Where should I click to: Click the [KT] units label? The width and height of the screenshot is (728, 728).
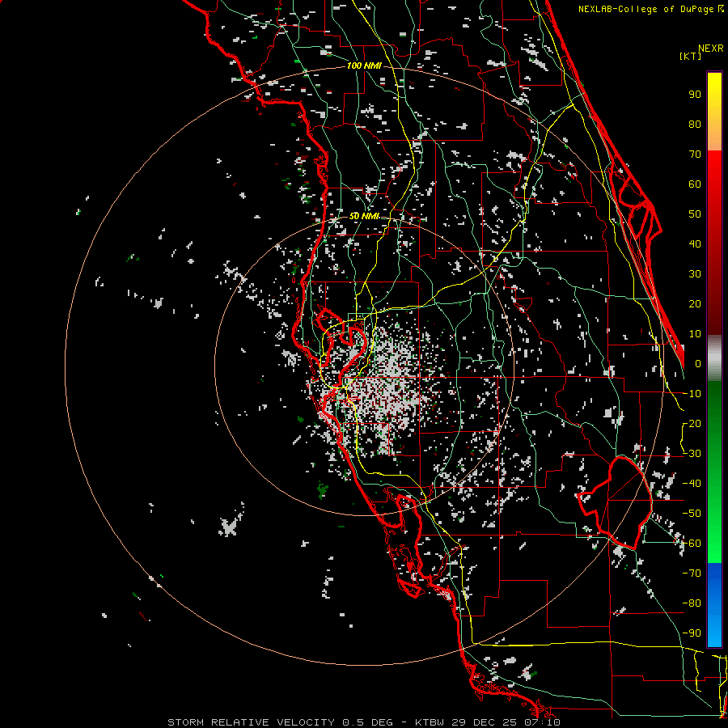pos(691,56)
